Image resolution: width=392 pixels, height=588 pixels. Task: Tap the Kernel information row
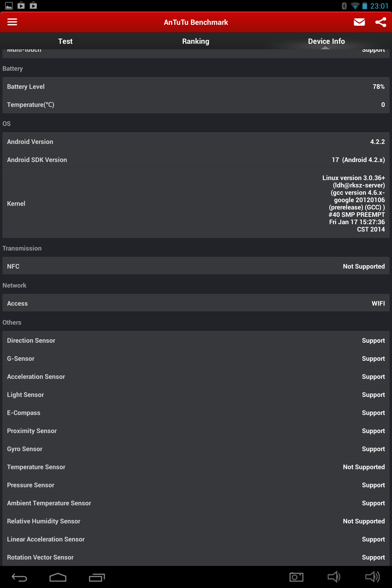(196, 204)
